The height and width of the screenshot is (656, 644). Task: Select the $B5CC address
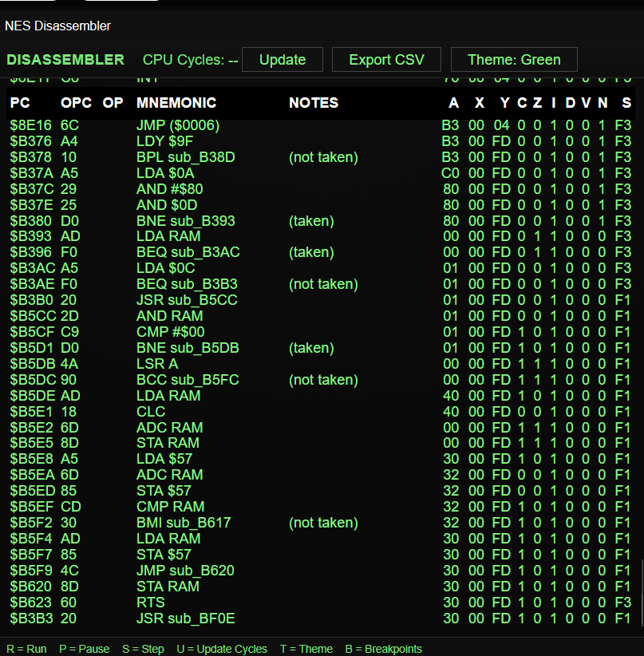click(x=33, y=316)
